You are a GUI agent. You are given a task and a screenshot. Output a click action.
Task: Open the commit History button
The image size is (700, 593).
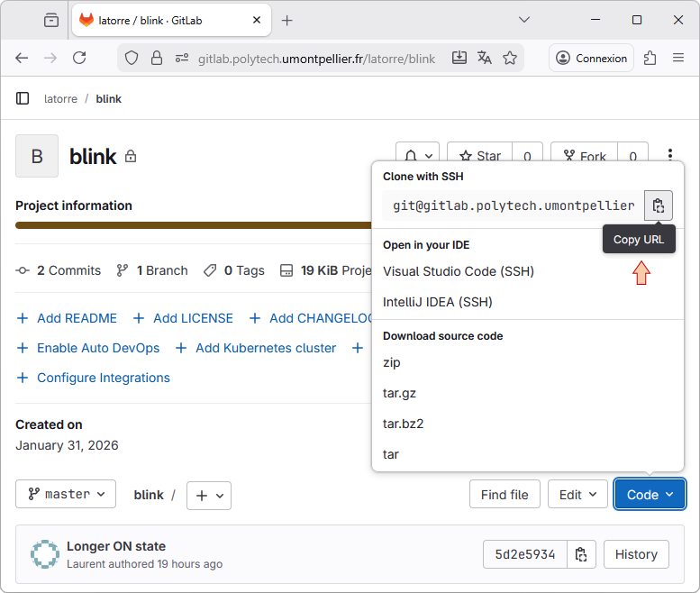(x=636, y=554)
